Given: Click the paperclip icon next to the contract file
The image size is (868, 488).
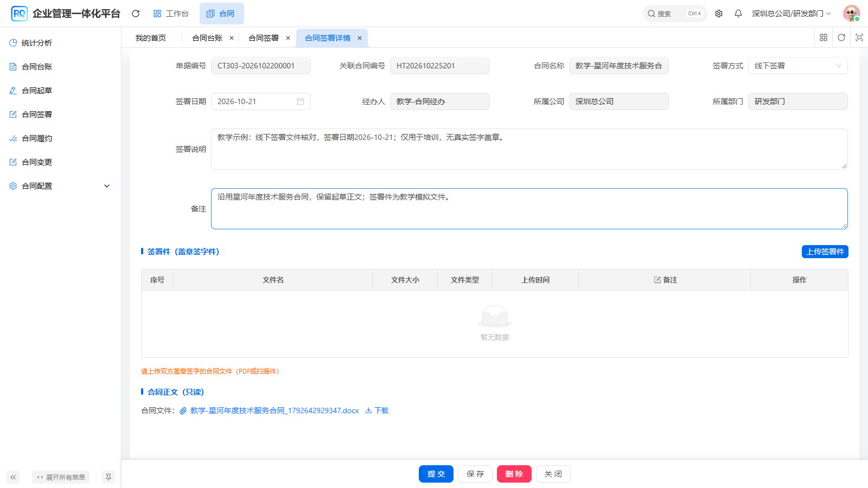Looking at the screenshot, I should pos(183,411).
